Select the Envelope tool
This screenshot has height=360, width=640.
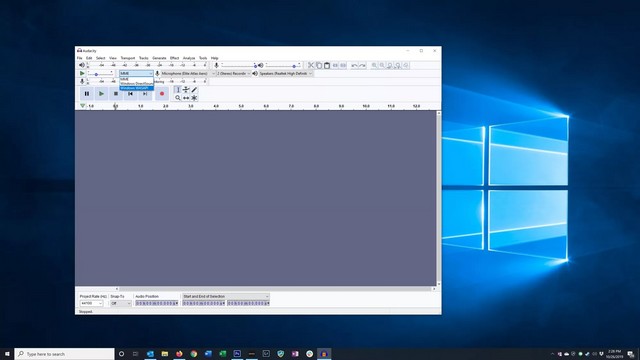tap(186, 90)
